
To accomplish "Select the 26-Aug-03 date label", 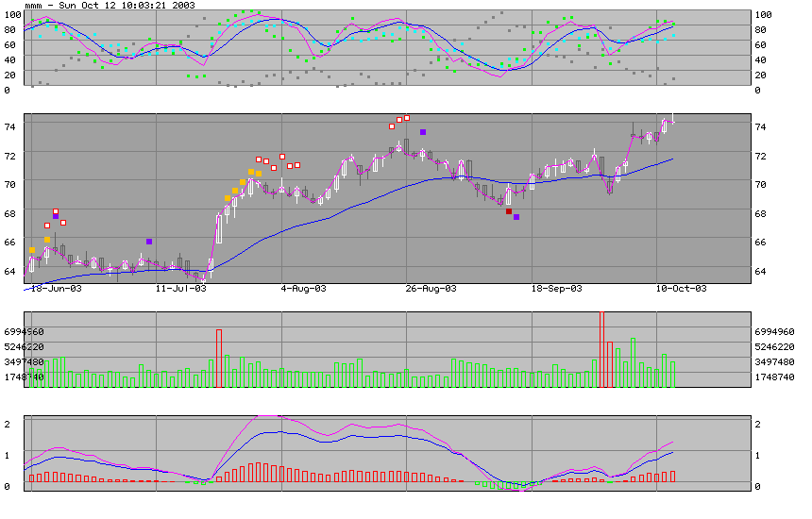I will (x=431, y=288).
